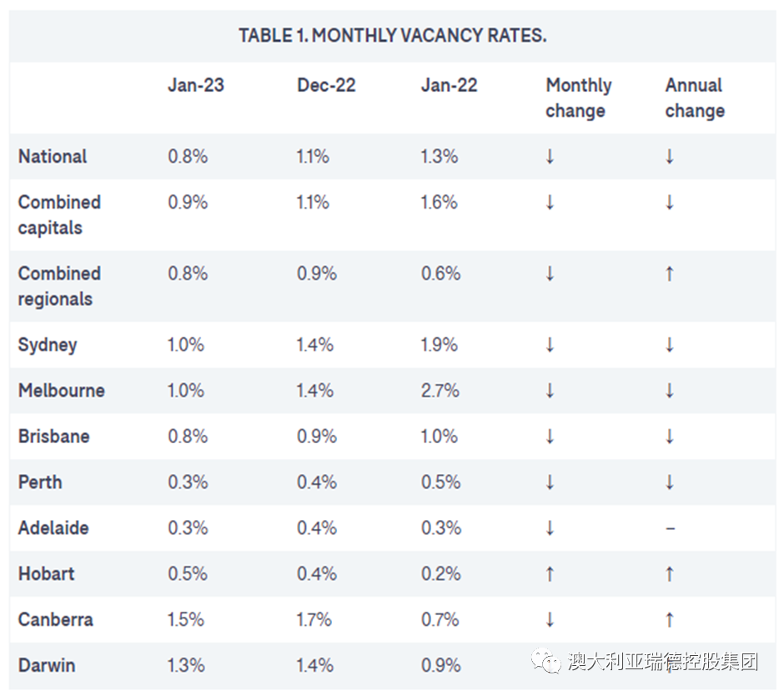Click Melbourne's Jan-22 value of 2.7%
This screenshot has height=696, width=784.
(x=440, y=391)
